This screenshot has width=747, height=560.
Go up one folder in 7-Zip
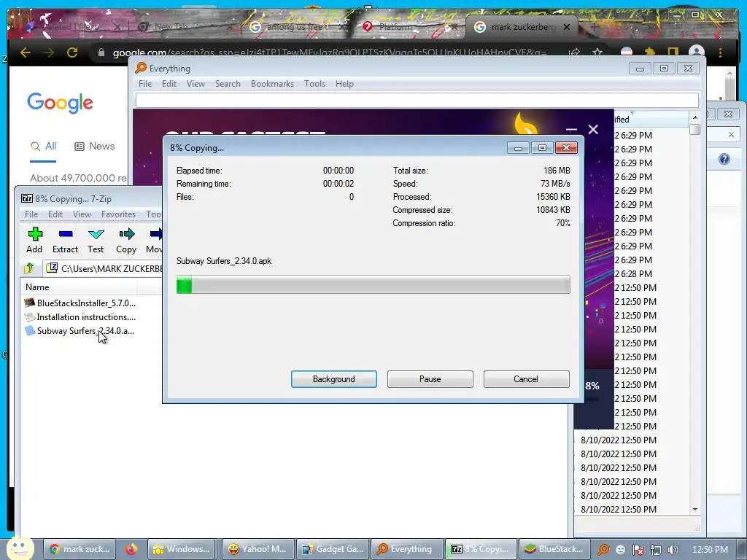29,268
